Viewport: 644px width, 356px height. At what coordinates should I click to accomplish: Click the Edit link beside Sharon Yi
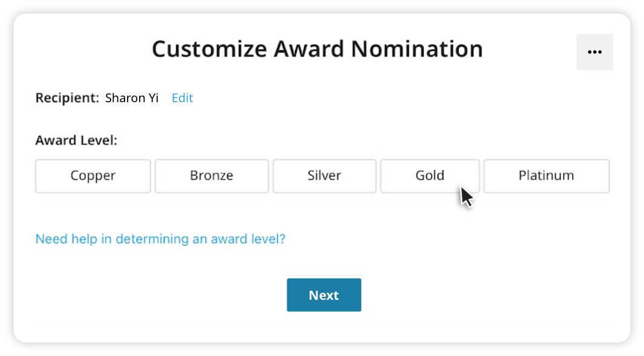(x=182, y=98)
